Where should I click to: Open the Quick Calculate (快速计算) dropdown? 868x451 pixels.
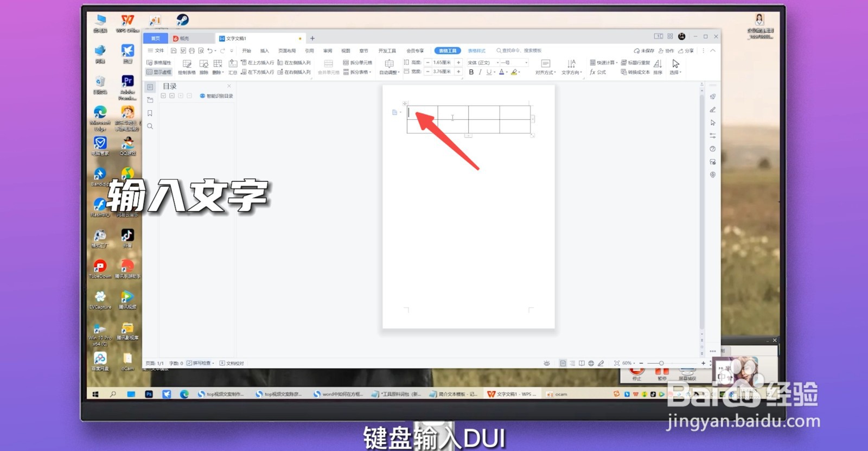click(x=603, y=62)
